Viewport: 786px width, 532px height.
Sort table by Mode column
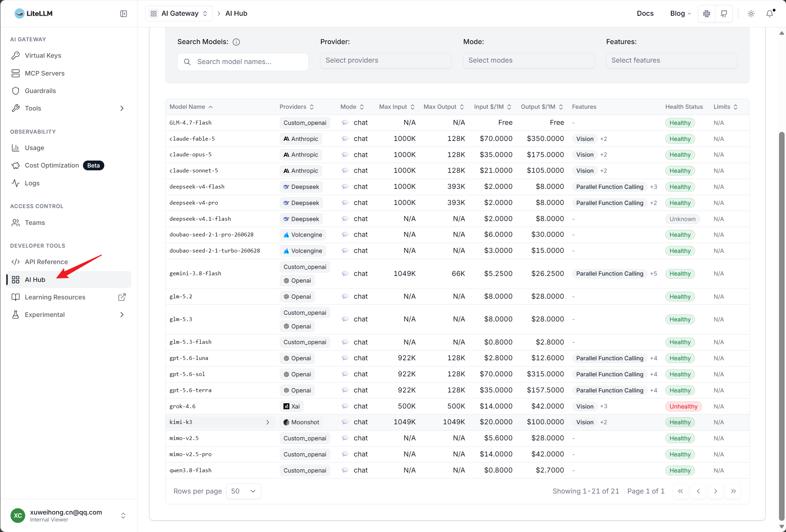point(352,107)
